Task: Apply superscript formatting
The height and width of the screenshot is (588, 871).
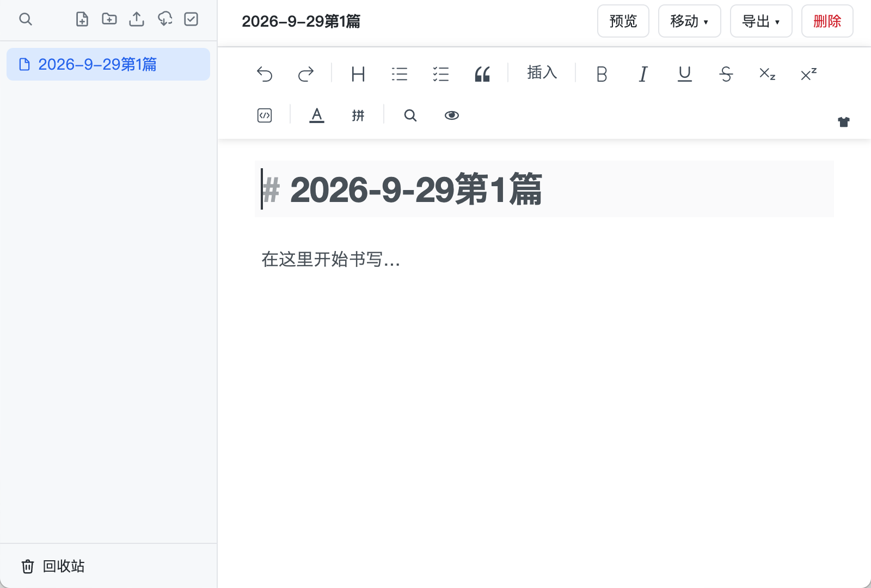Action: click(x=809, y=73)
